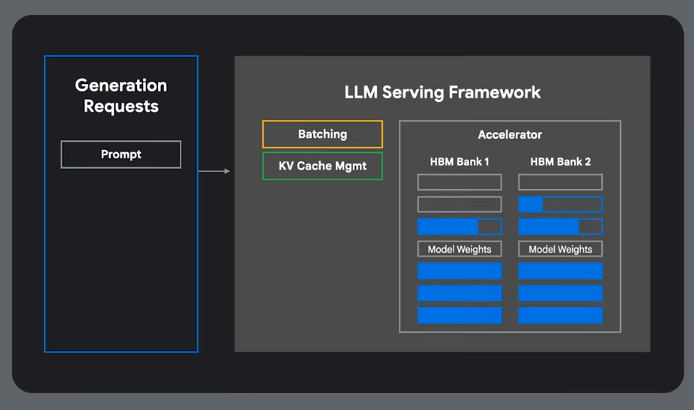Click the LLM Serving Framework title
Screen dimensions: 694x410
[442, 92]
